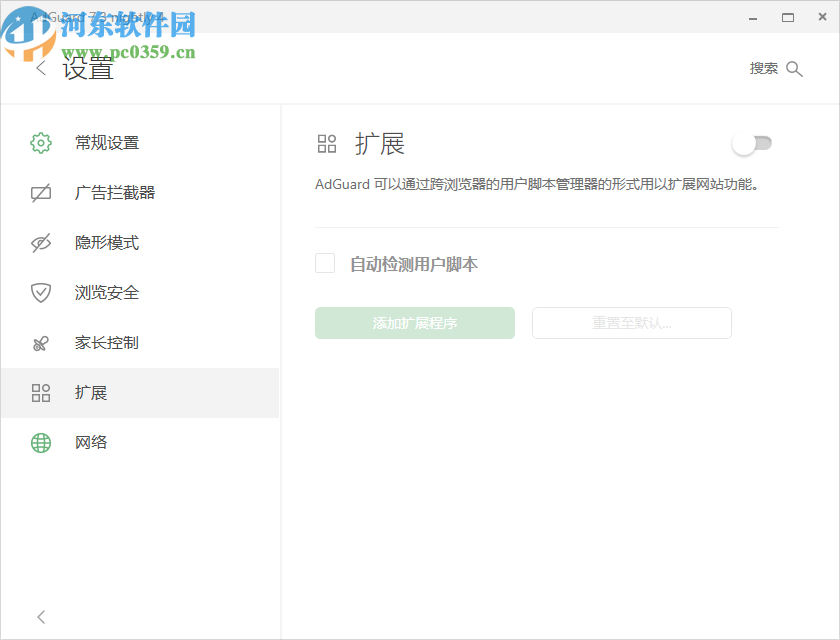Turn off the extensions toggle
The width and height of the screenshot is (840, 640).
[753, 143]
